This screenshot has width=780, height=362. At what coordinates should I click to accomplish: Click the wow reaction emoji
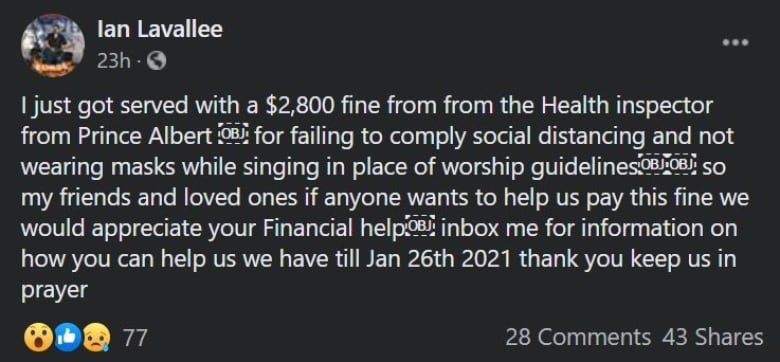pos(38,338)
